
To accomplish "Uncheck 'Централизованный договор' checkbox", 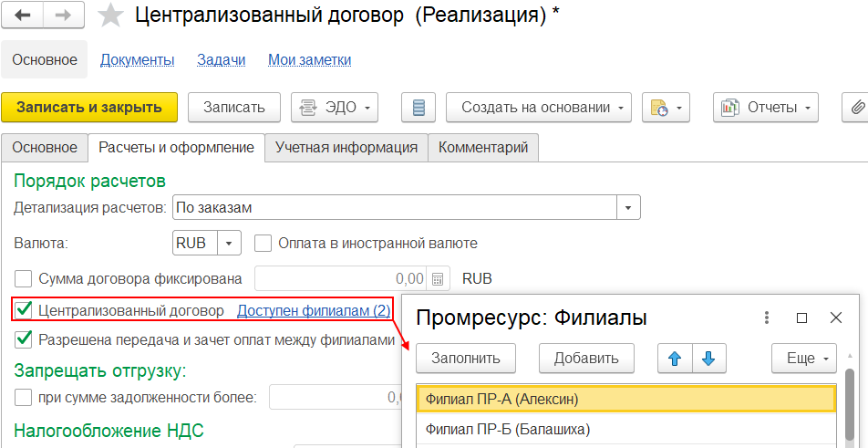I will click(25, 310).
